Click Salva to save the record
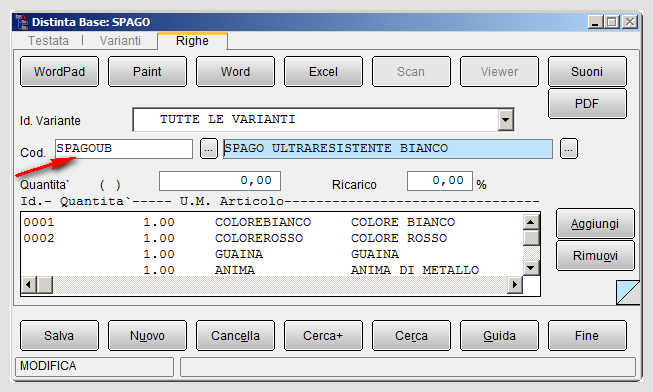653x392 pixels. tap(60, 335)
